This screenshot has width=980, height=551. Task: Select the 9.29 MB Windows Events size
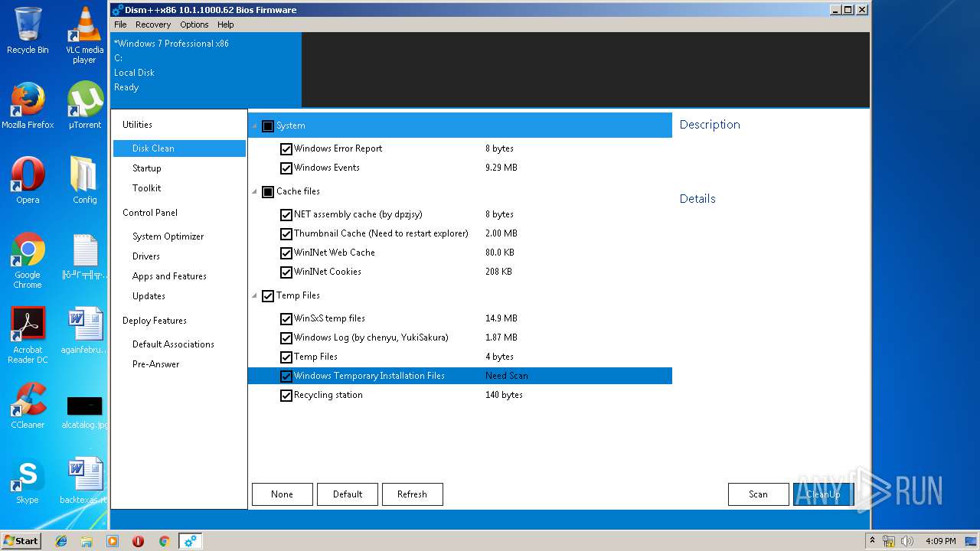tap(501, 168)
